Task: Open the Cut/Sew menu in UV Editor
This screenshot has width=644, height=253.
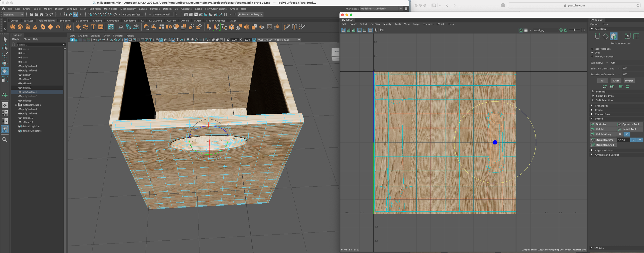Action: [x=375, y=24]
